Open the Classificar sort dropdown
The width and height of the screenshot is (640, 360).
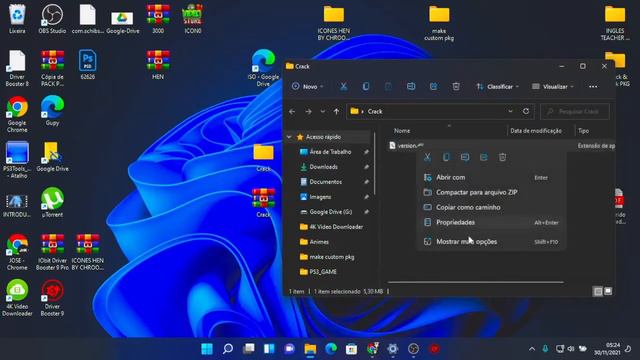(x=498, y=87)
